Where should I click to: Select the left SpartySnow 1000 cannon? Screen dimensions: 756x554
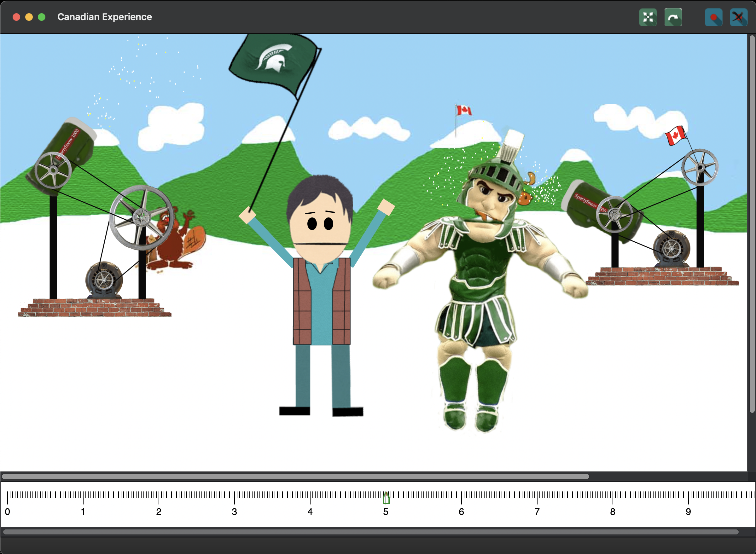click(x=62, y=156)
